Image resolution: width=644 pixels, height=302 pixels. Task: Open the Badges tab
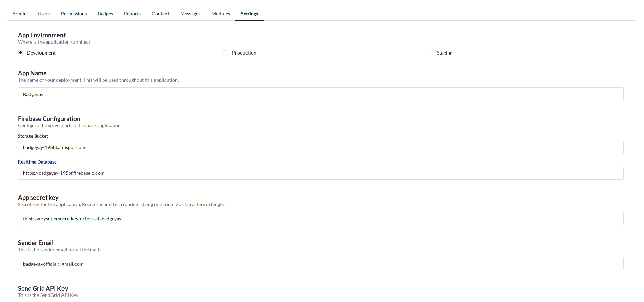pyautogui.click(x=105, y=14)
